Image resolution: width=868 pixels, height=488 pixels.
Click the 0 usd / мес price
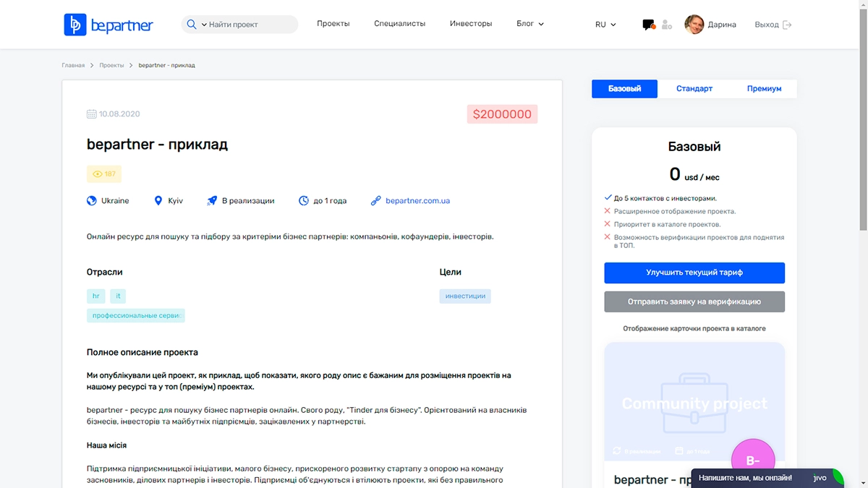coord(694,174)
